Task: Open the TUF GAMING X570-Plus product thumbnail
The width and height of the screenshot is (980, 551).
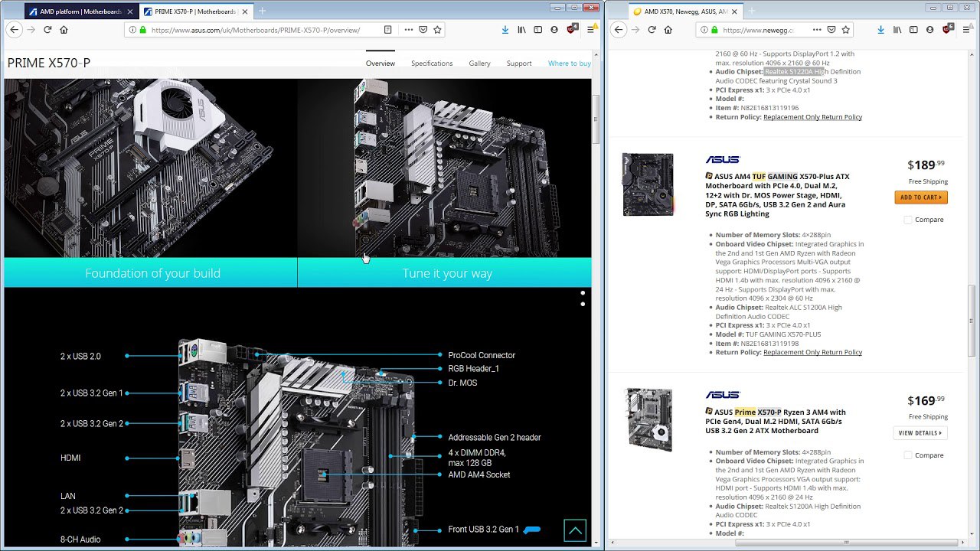Action: click(x=648, y=184)
